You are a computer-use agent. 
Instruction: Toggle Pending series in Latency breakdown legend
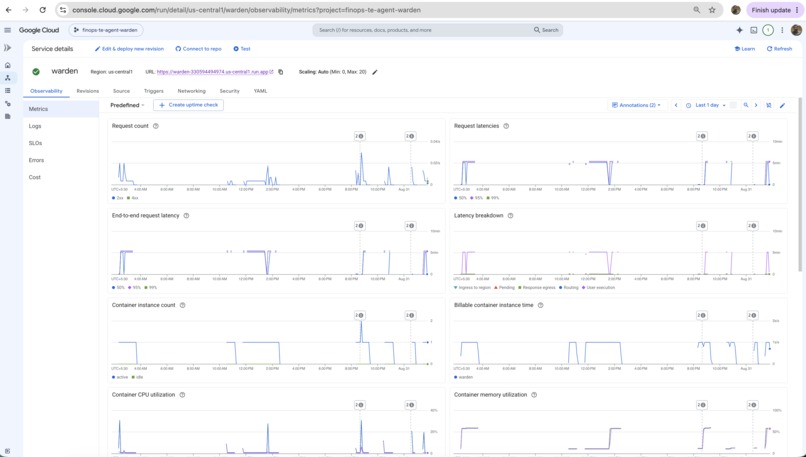coord(504,287)
